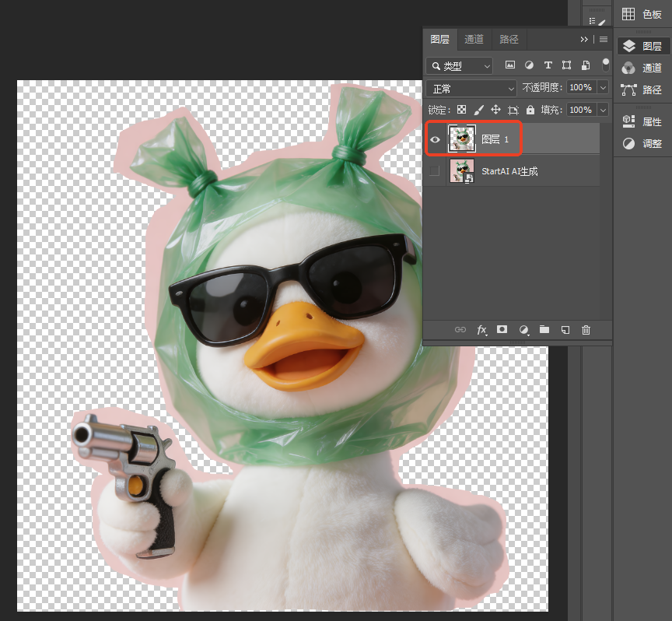
Task: Select the adjustment layer filter icon
Action: pyautogui.click(x=530, y=65)
